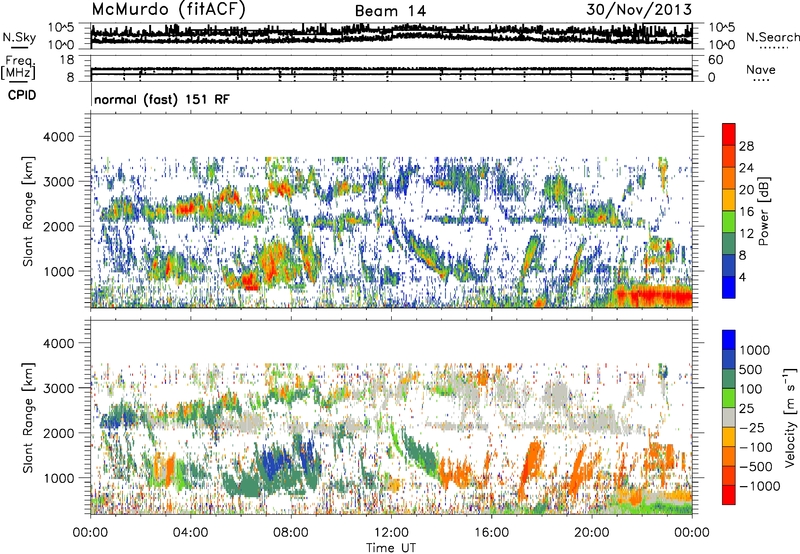
Task: Click the '1000' velocity colorbar tick
Action: (754, 350)
